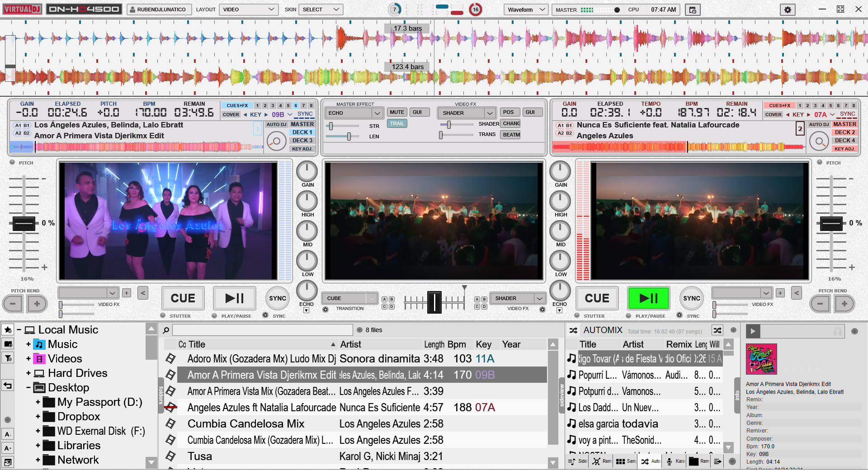The height and width of the screenshot is (470, 868).
Task: Switch to the Sideview list tab
Action: coord(577,461)
